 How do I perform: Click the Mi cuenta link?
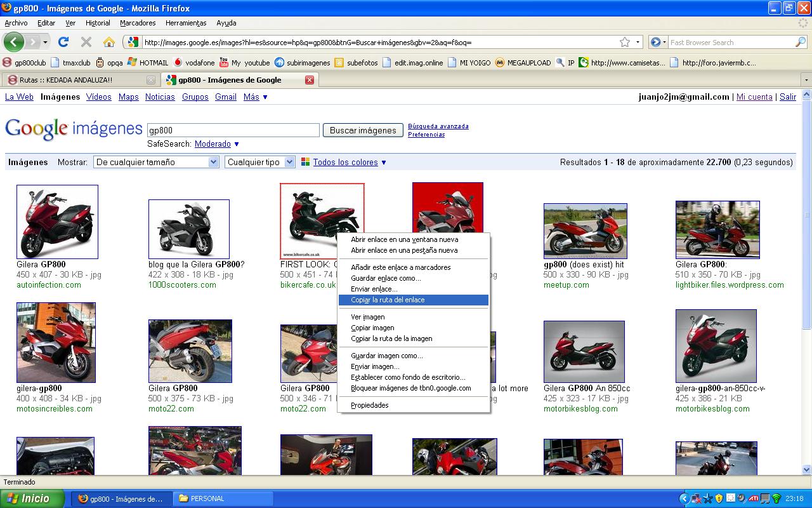point(754,97)
